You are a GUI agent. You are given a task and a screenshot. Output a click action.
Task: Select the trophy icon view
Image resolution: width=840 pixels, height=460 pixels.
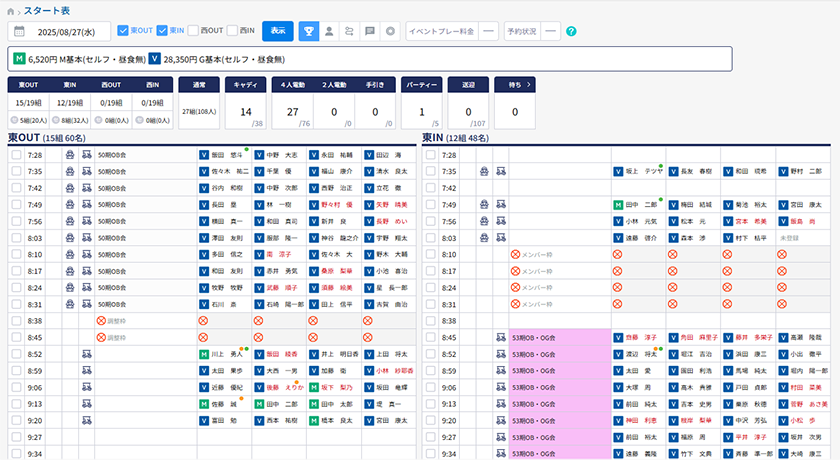coord(310,31)
